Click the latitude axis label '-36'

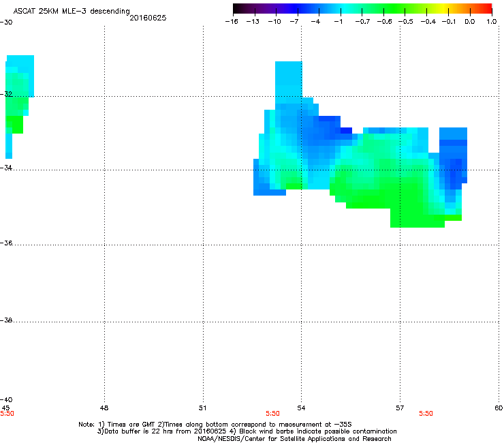click(x=6, y=243)
